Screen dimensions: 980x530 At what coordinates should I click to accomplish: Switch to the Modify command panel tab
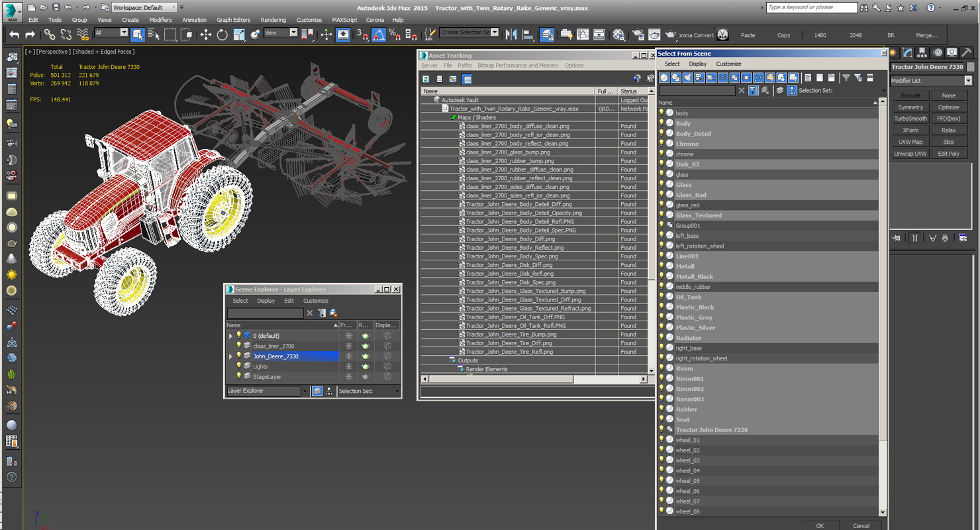[908, 53]
